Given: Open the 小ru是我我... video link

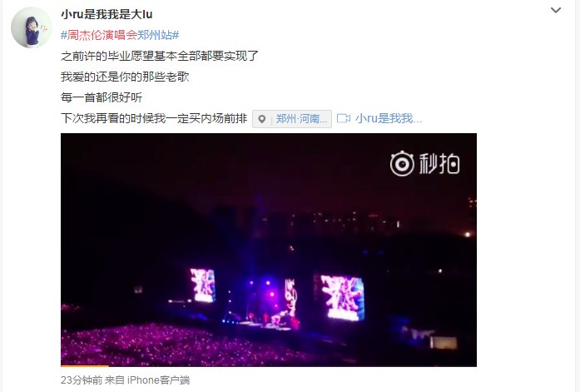Looking at the screenshot, I should [389, 119].
